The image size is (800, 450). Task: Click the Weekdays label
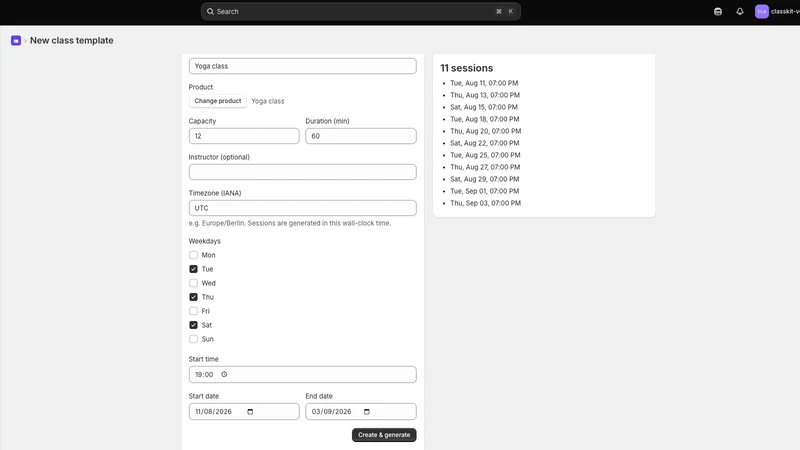pos(205,241)
